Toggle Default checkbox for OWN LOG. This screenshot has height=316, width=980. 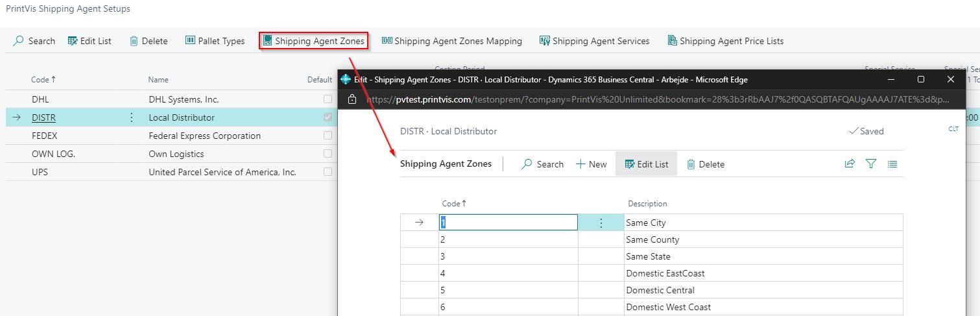click(x=328, y=154)
